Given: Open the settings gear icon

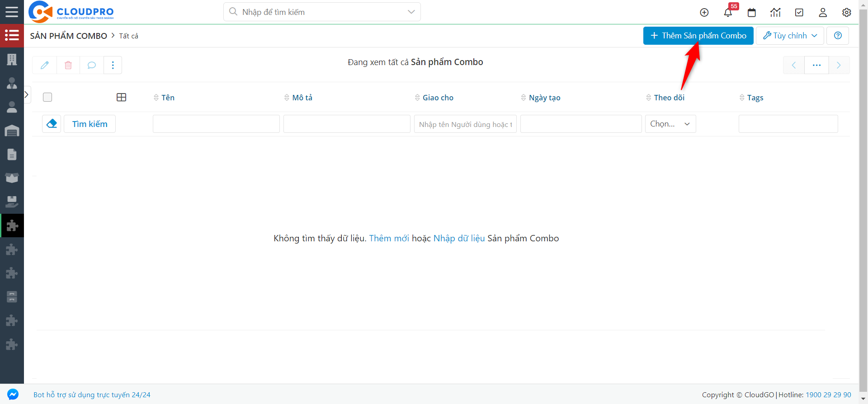Looking at the screenshot, I should click(x=847, y=12).
